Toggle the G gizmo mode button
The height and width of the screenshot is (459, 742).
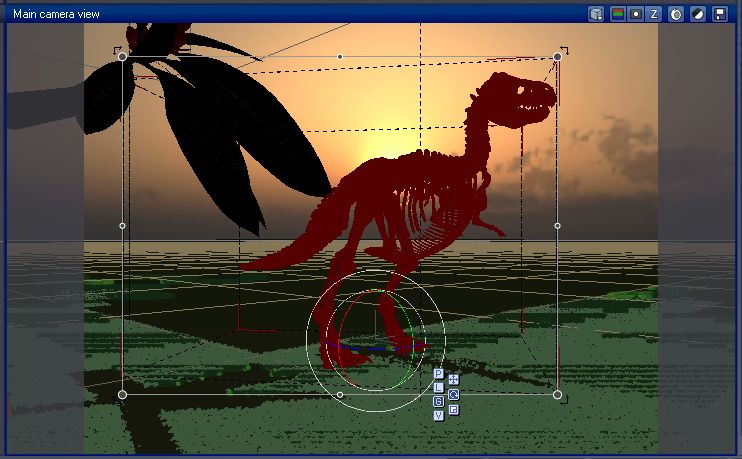(439, 402)
